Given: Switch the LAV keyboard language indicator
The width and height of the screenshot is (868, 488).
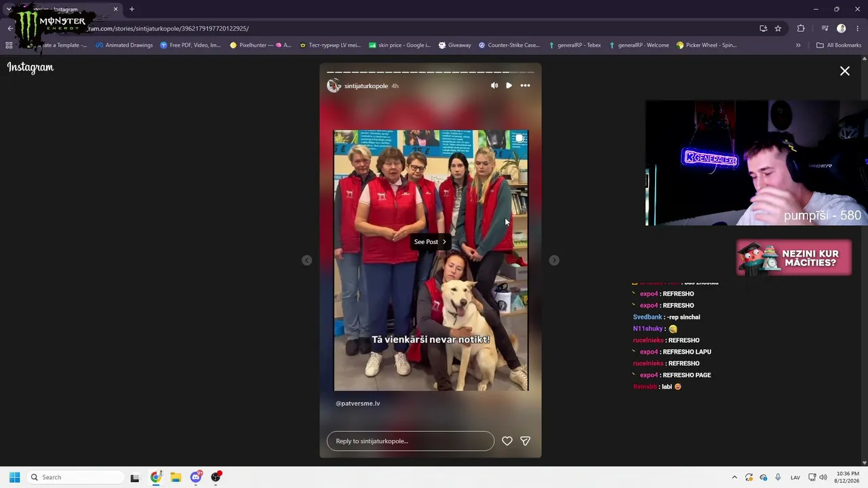Looking at the screenshot, I should coord(795,477).
